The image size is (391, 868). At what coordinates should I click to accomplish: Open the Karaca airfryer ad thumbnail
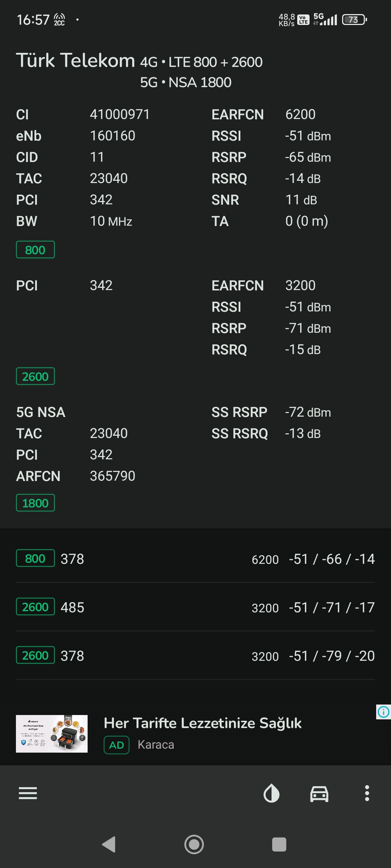[52, 734]
